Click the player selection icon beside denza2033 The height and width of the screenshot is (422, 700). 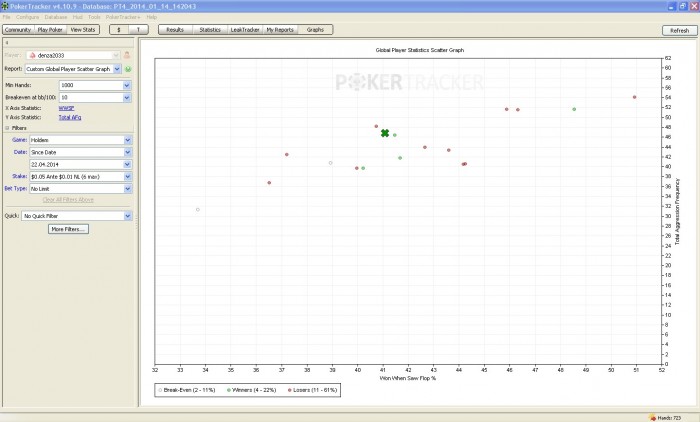coord(127,55)
